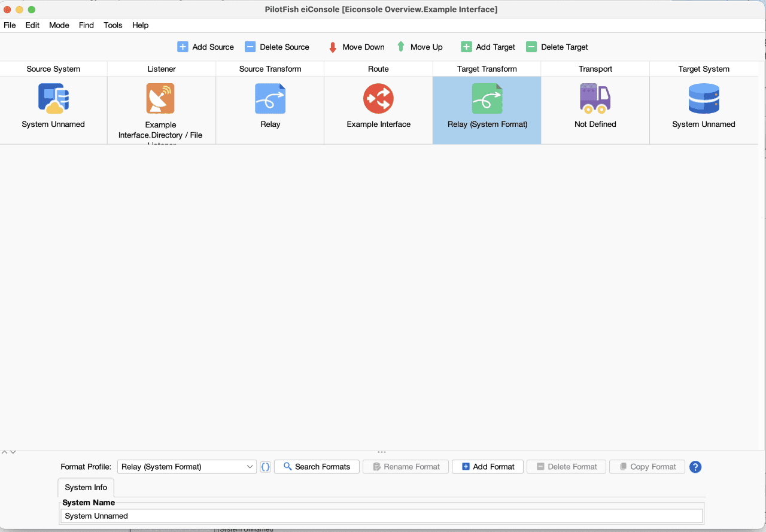
Task: Open the Find menu
Action: click(86, 25)
